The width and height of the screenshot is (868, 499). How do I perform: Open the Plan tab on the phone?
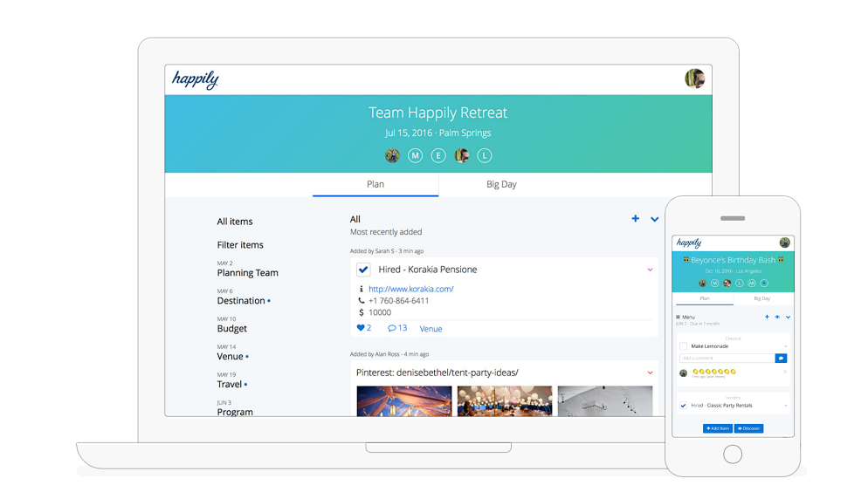704,298
